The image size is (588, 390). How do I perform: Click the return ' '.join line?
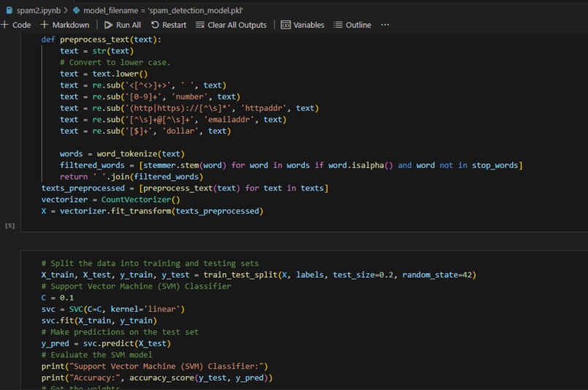[131, 177]
